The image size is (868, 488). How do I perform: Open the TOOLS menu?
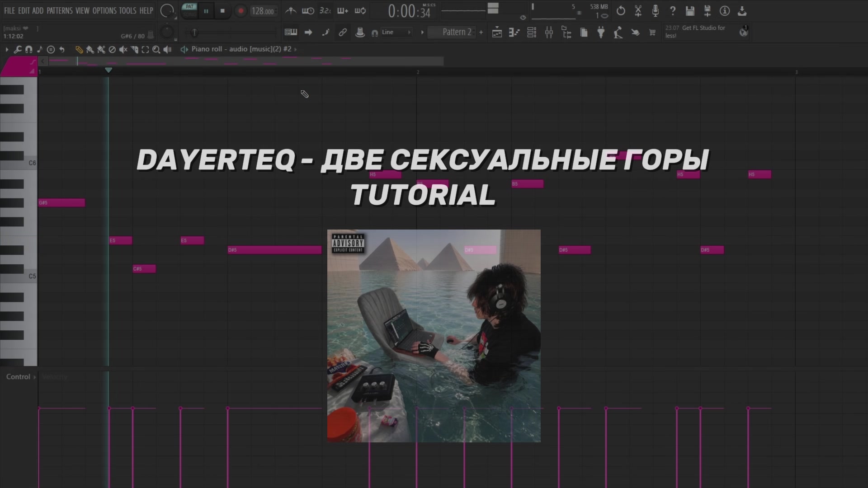coord(127,10)
